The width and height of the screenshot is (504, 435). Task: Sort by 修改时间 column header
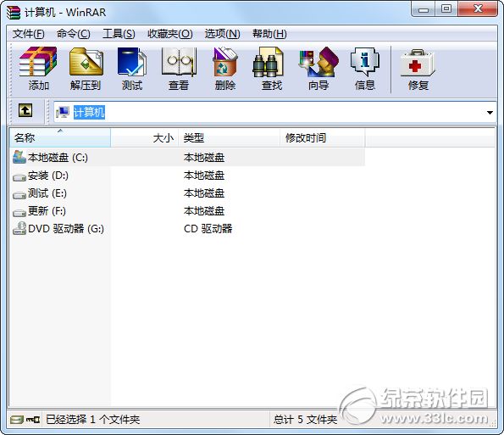pos(322,137)
